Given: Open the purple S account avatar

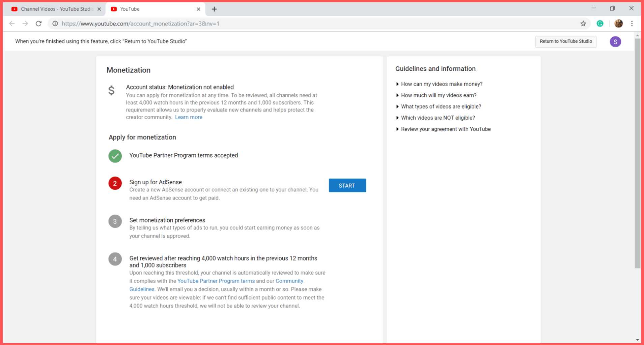Looking at the screenshot, I should coord(615,42).
